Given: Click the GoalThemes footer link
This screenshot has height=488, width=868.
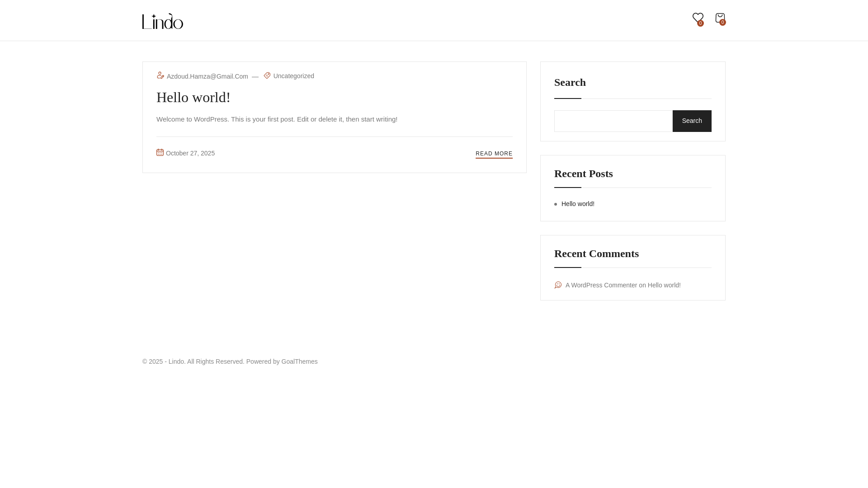Looking at the screenshot, I should click(299, 361).
